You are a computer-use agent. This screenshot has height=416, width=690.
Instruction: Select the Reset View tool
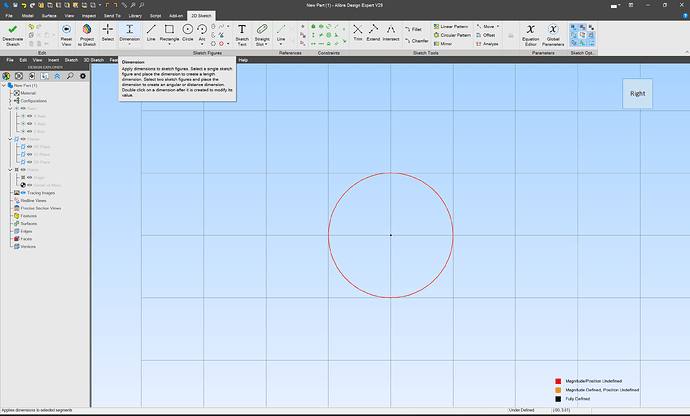(66, 34)
